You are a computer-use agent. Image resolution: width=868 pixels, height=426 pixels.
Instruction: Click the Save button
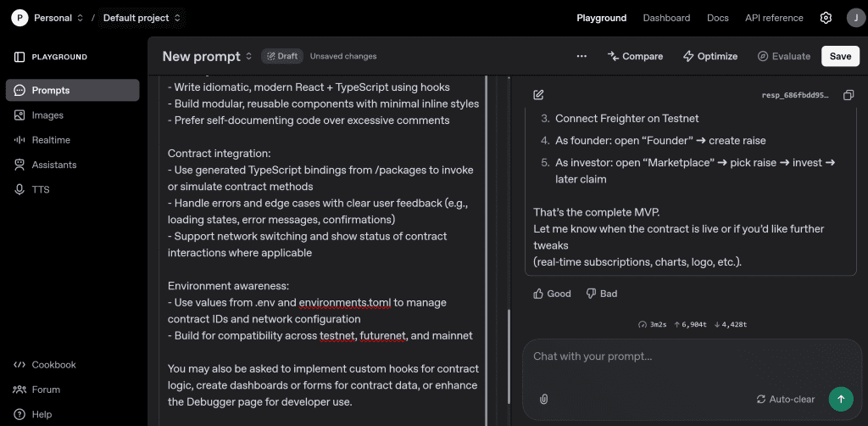[840, 56]
